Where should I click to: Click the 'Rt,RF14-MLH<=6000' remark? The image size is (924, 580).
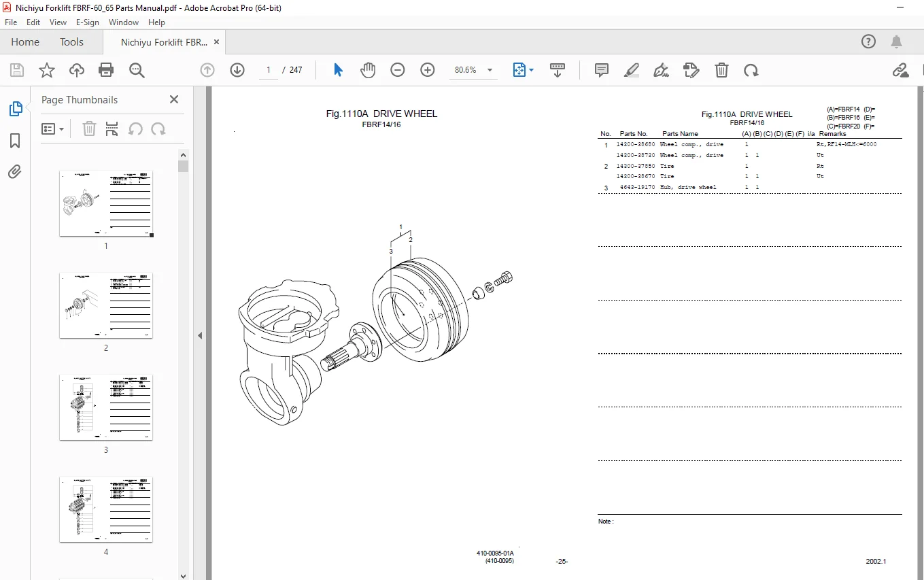click(846, 145)
